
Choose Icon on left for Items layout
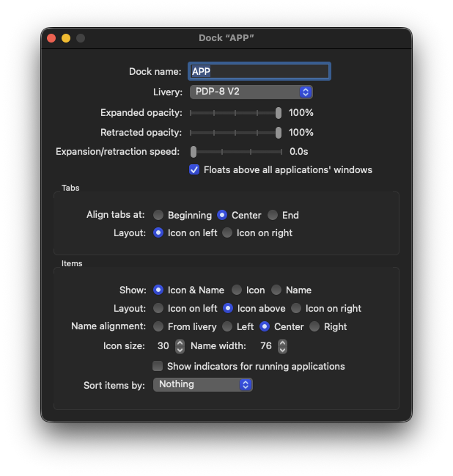[158, 309]
